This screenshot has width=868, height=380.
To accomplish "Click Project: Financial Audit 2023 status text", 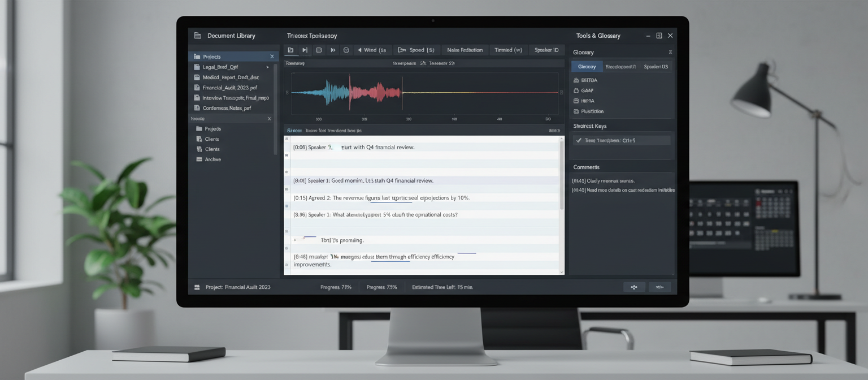I will (x=238, y=287).
